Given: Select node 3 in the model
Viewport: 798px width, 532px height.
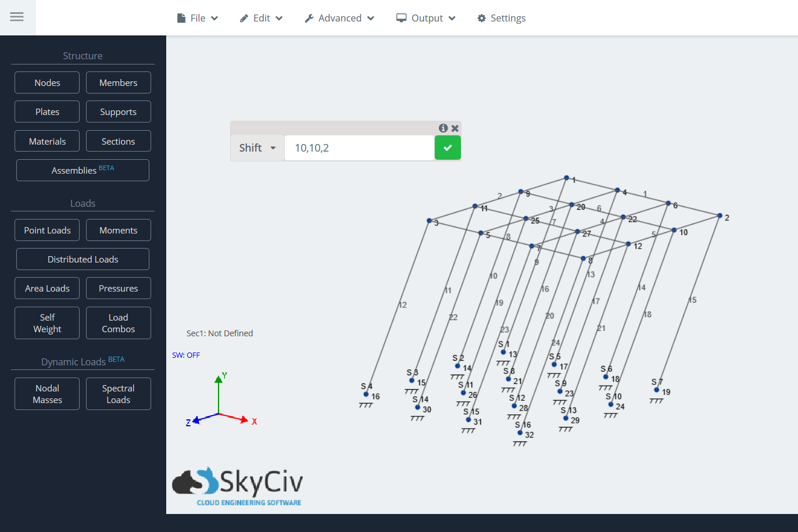Looking at the screenshot, I should pyautogui.click(x=430, y=221).
